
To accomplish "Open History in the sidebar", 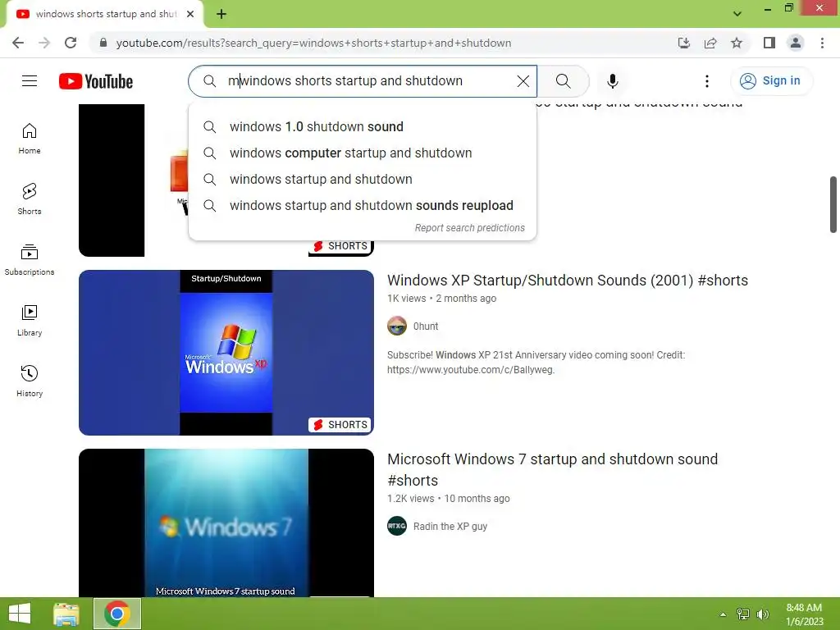I will 30,381.
